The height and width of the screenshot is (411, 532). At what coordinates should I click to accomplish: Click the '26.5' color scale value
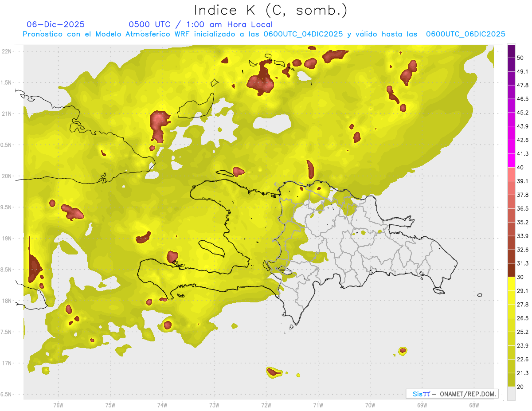(522, 318)
